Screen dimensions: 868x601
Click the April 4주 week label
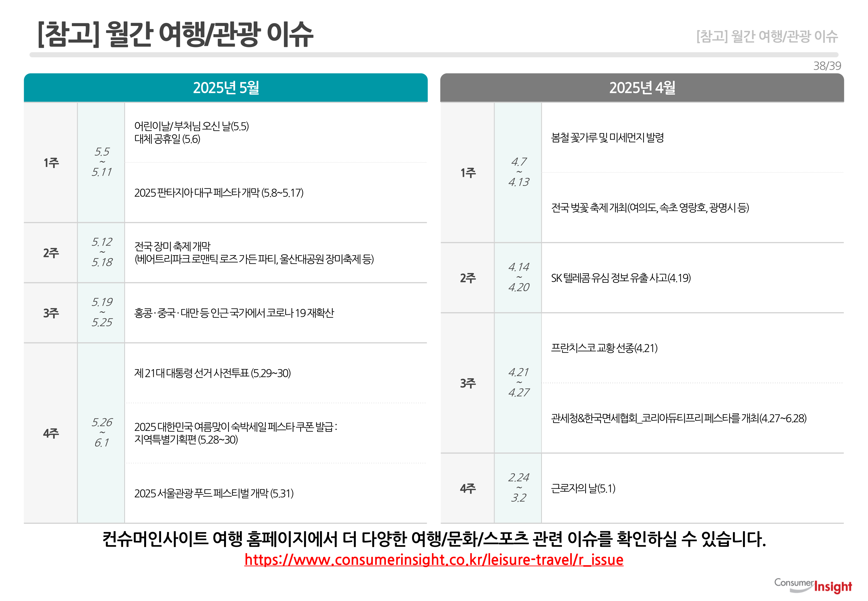(468, 488)
